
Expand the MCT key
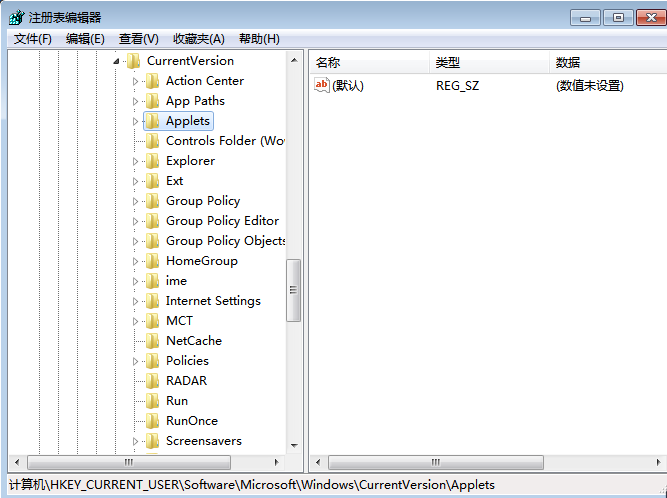[135, 321]
